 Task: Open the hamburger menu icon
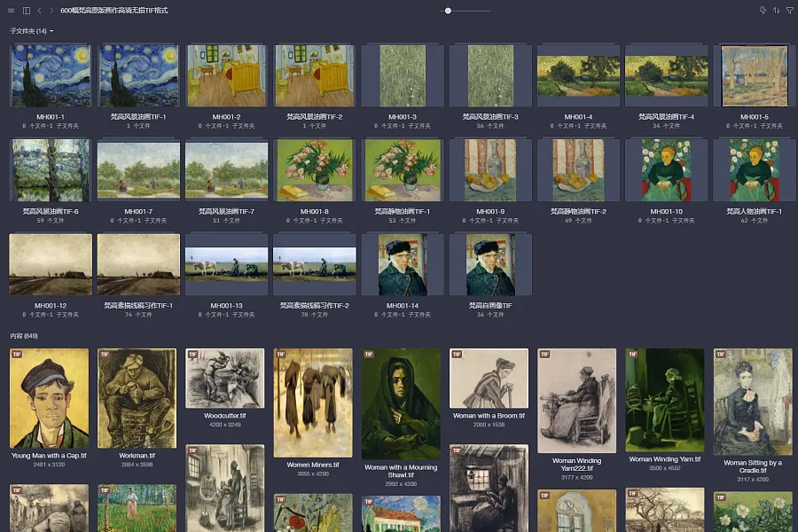tap(12, 10)
